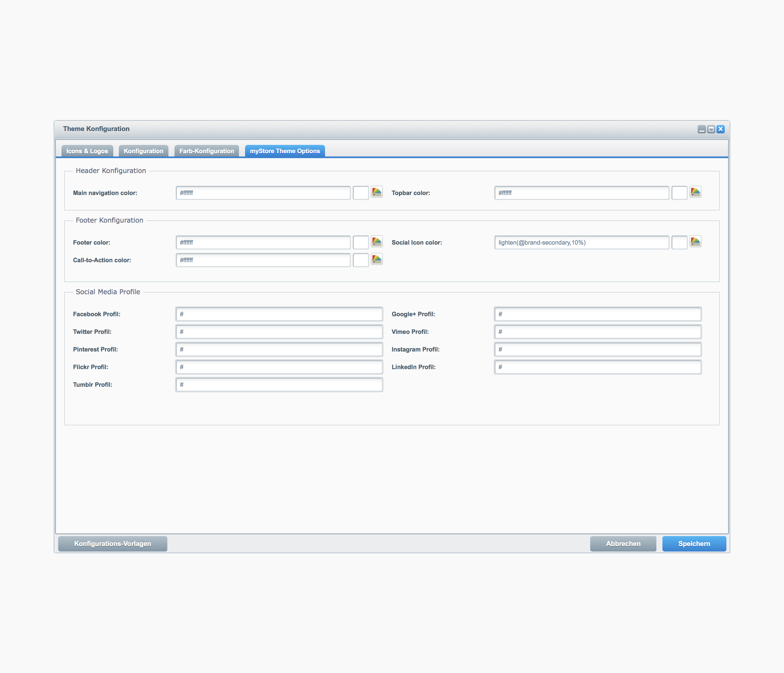Viewport: 784px width, 673px height.
Task: Open color picker for Footer color
Action: pyautogui.click(x=377, y=242)
